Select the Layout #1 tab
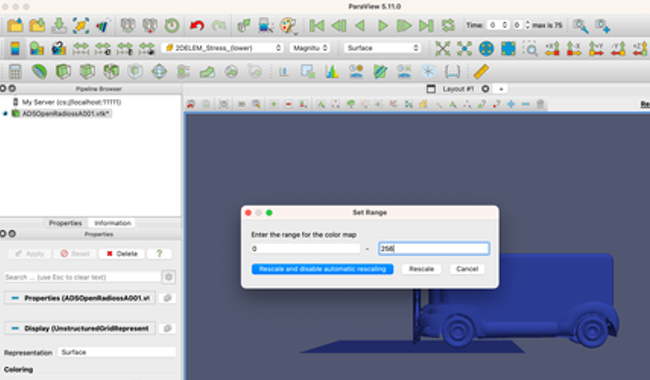Image resolution: width=650 pixels, height=380 pixels. tap(458, 89)
